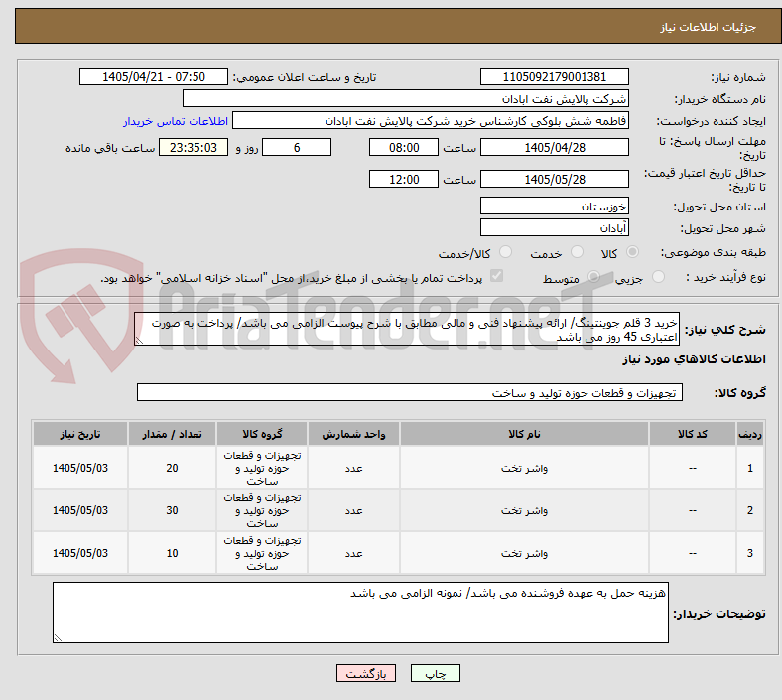The width and height of the screenshot is (782, 700).
Task: Click the request number field 1105092179001381
Action: point(554,76)
